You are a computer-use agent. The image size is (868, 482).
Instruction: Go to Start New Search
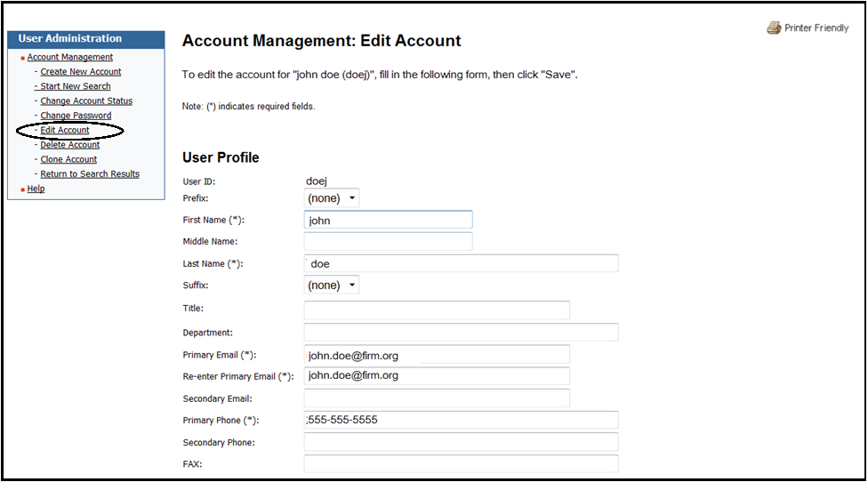point(76,86)
